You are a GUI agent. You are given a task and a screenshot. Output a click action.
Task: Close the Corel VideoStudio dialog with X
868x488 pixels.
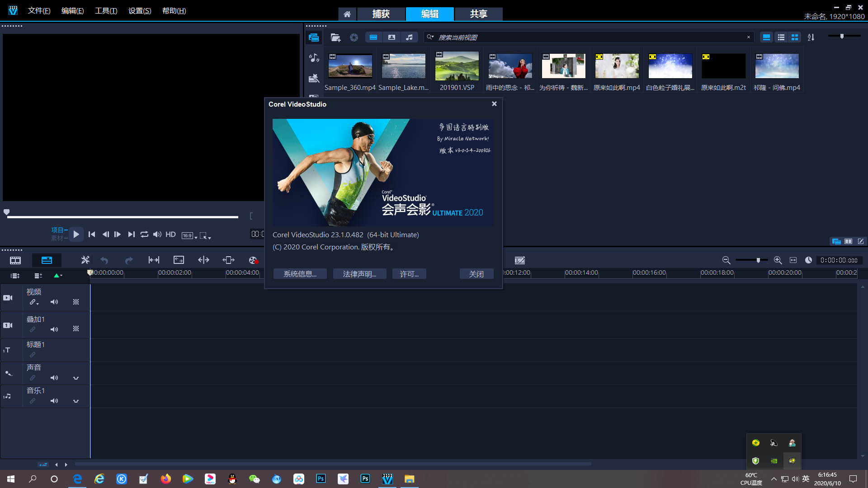(x=494, y=104)
